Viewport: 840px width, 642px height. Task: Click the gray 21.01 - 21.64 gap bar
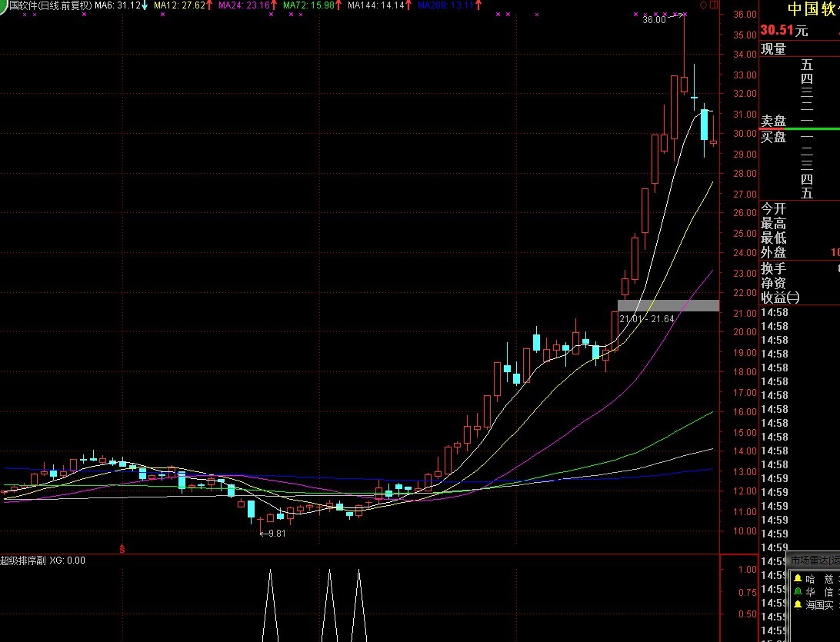tap(668, 306)
